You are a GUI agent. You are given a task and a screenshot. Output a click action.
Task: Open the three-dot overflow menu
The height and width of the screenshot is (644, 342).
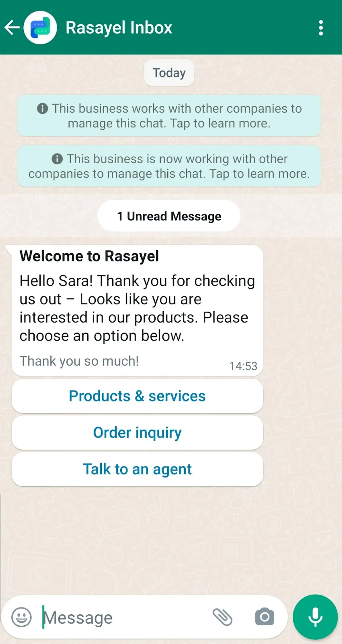(322, 27)
